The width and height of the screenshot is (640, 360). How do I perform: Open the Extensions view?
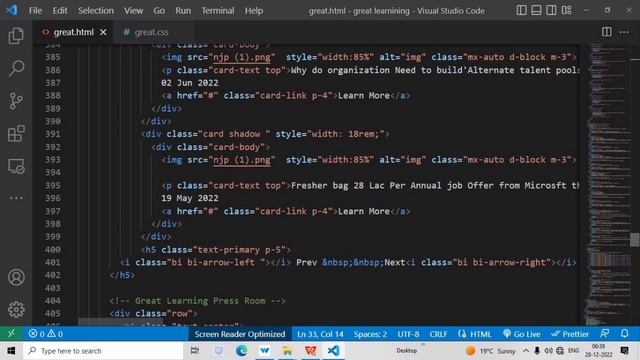coord(16,133)
